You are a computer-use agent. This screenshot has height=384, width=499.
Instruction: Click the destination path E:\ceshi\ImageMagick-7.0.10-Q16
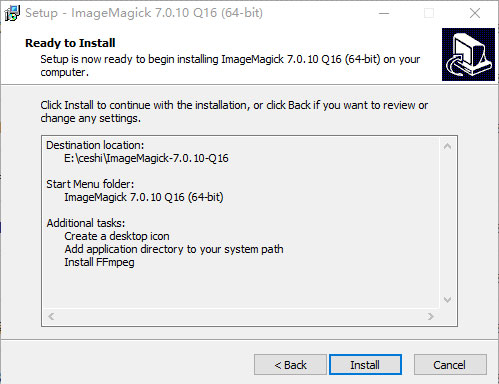pyautogui.click(x=146, y=158)
